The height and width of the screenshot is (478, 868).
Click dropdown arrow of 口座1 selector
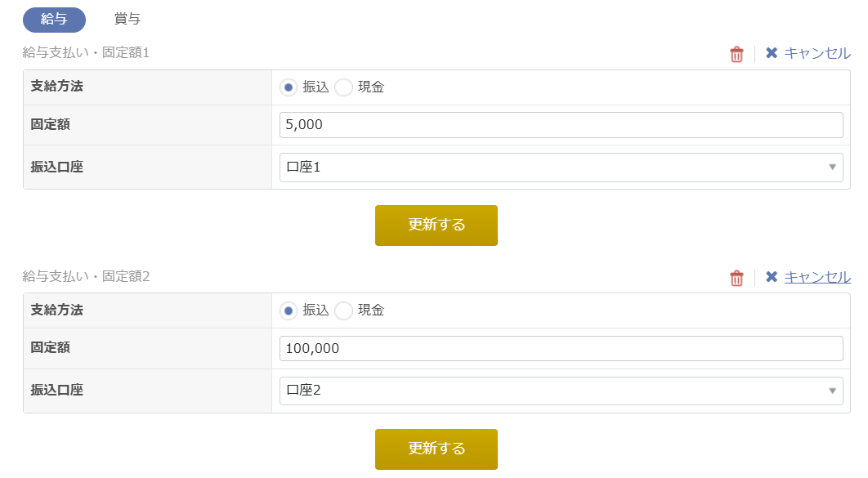coord(832,168)
